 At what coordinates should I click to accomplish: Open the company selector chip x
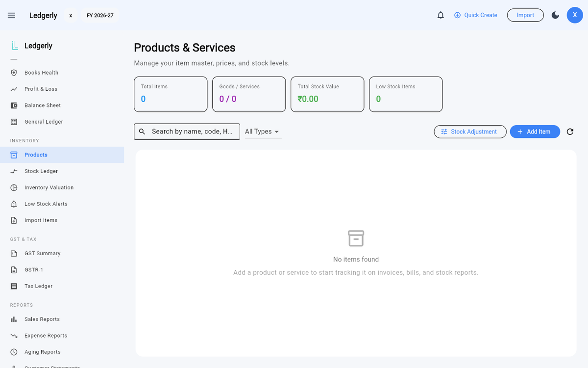[71, 15]
